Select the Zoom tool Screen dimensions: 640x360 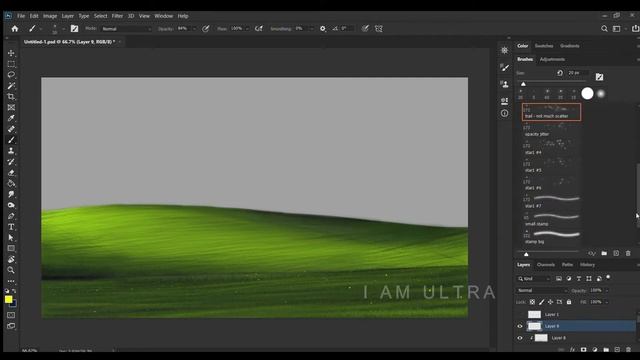(11, 270)
